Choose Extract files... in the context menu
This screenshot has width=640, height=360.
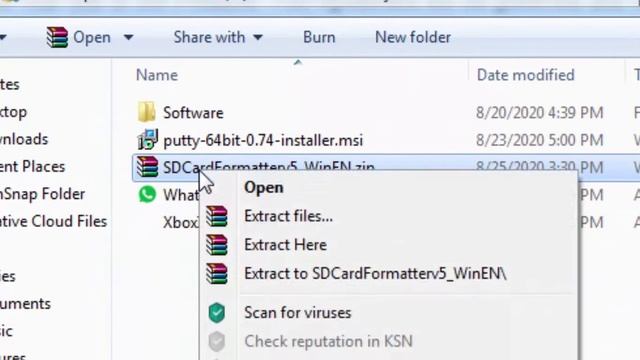288,216
